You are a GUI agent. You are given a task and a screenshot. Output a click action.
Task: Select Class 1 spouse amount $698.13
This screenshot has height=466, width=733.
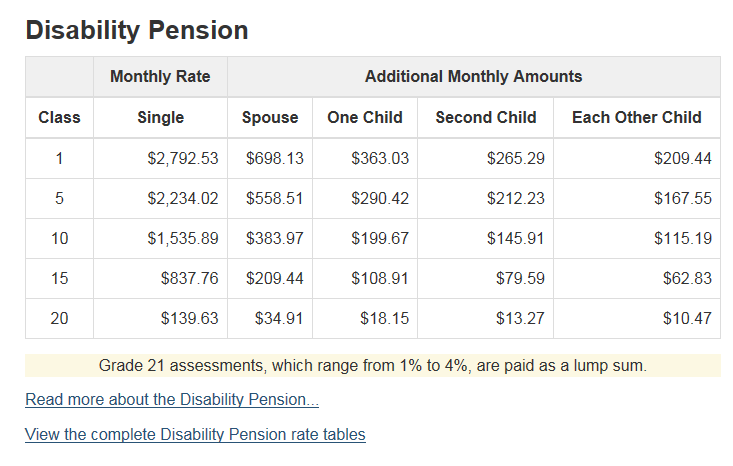click(275, 158)
